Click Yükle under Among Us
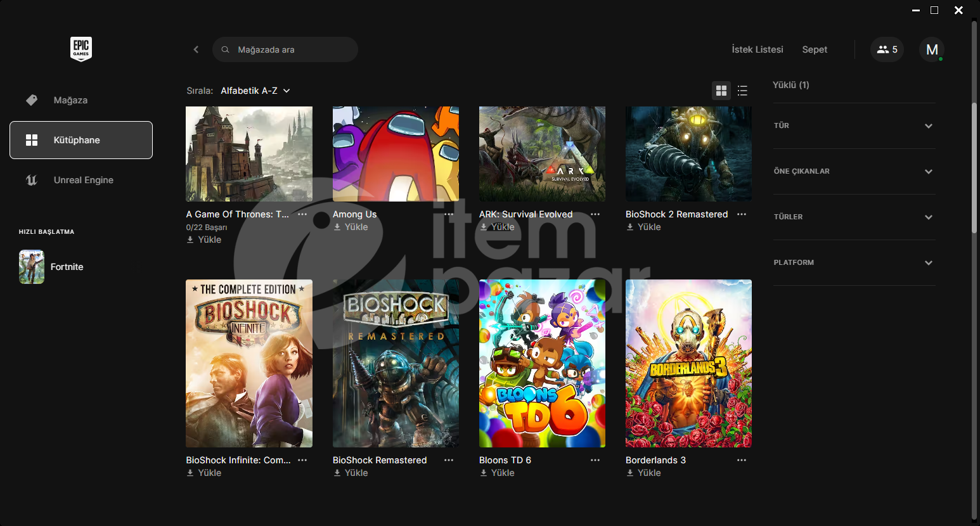Screen dimensions: 980x526 pos(351,227)
